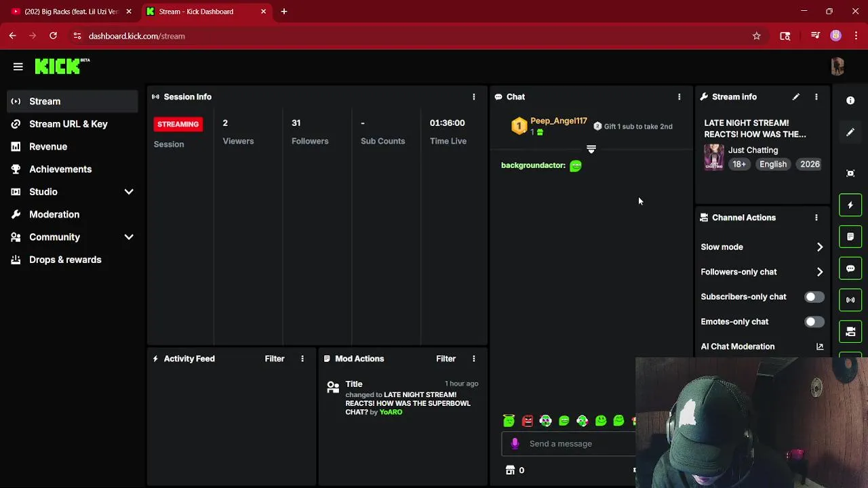Open Session Info options menu

pos(474,97)
